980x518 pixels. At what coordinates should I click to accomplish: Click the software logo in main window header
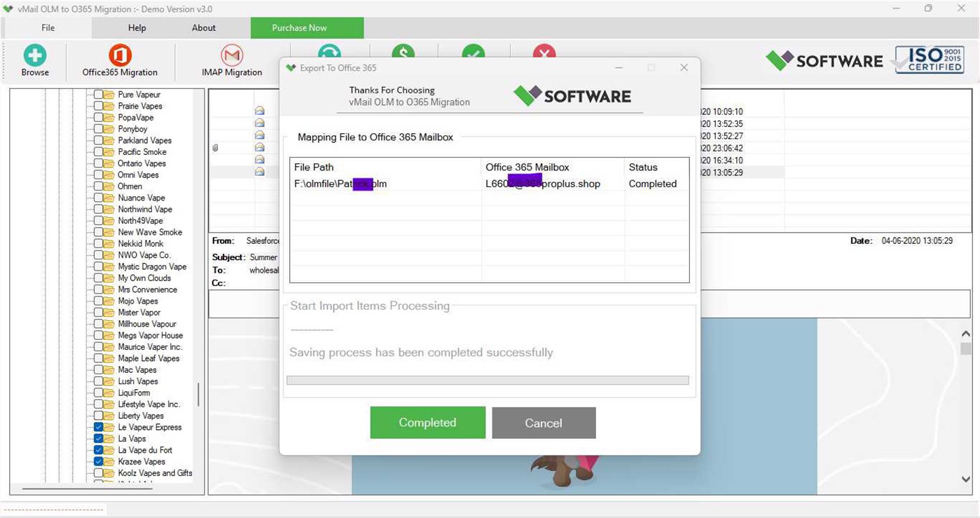pos(824,60)
